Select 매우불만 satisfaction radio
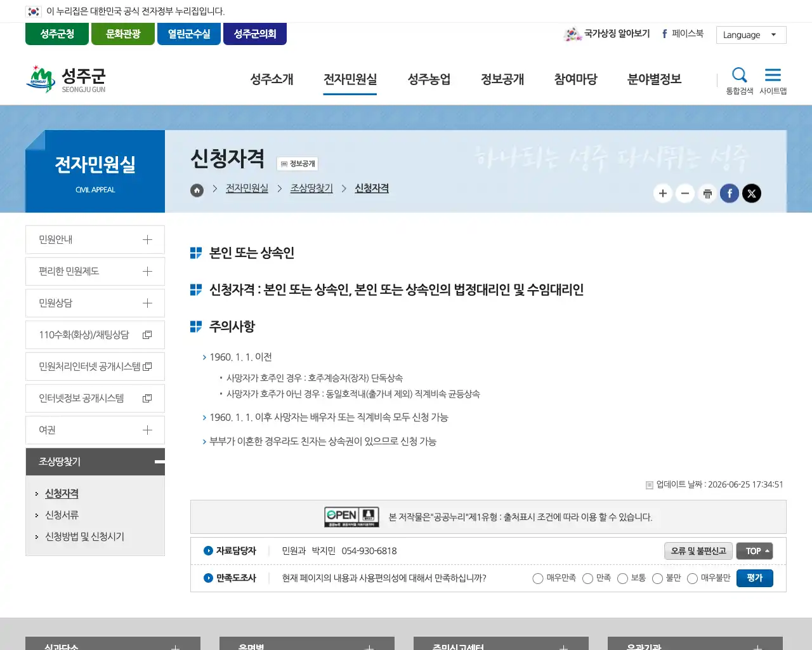Viewport: 812px width, 650px height. (x=692, y=578)
